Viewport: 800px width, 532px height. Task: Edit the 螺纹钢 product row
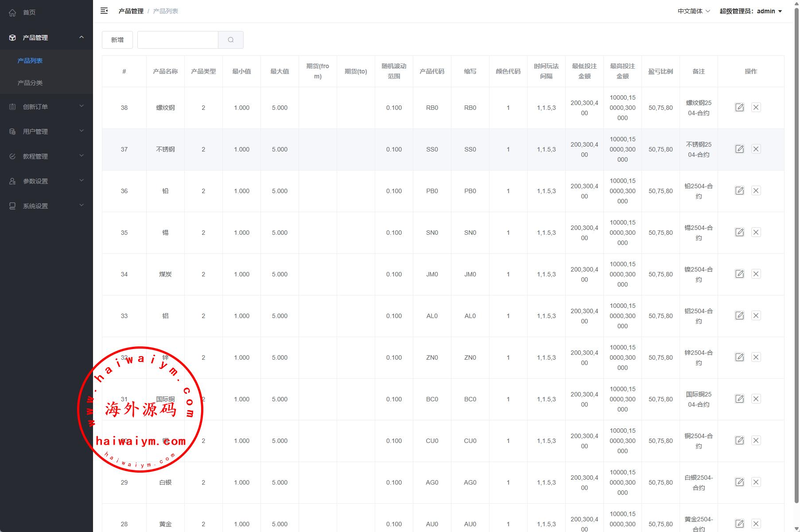point(739,108)
